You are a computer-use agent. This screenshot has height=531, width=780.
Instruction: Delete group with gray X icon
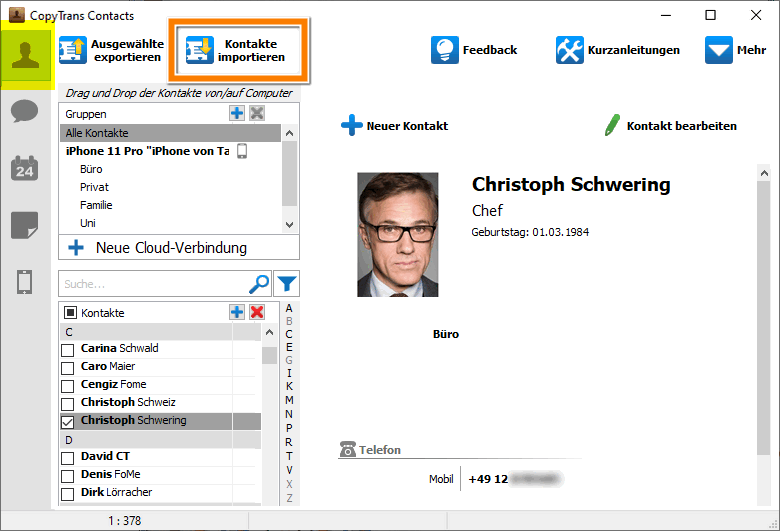click(257, 113)
